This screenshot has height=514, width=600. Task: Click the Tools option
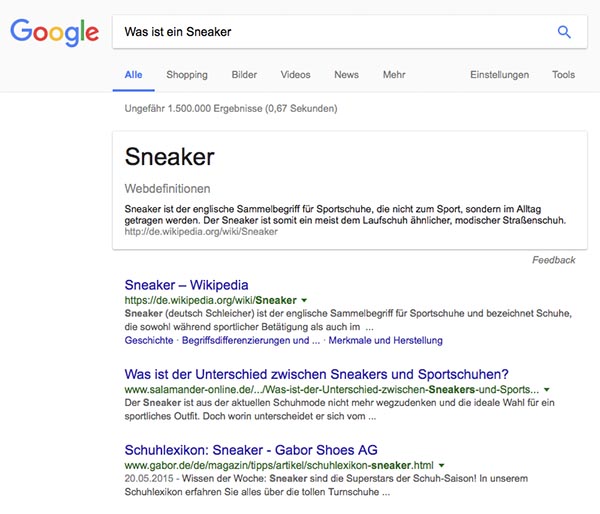(563, 75)
